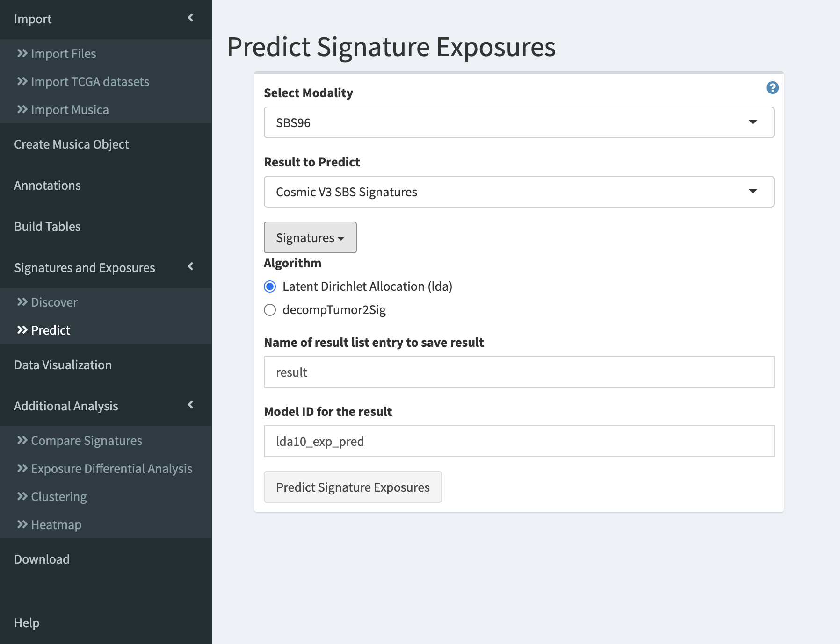This screenshot has width=840, height=644.
Task: Click the double-chevron icon beside Import TCGA datasets
Action: click(22, 81)
